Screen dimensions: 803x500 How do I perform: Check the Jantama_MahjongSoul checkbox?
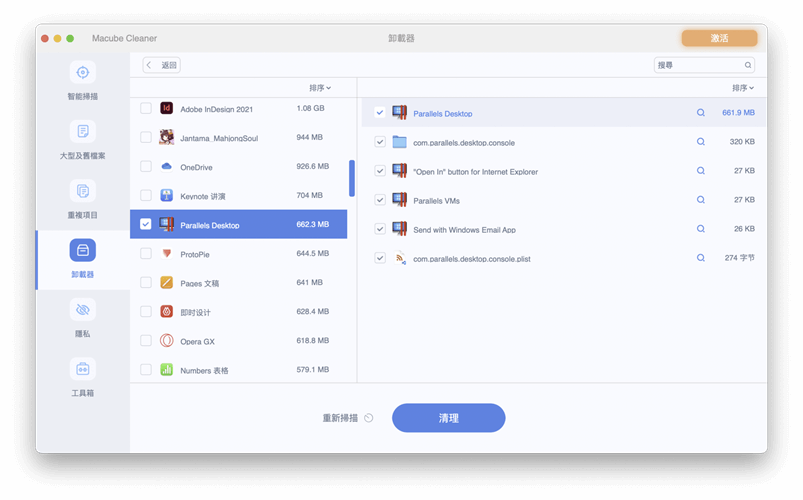point(146,137)
